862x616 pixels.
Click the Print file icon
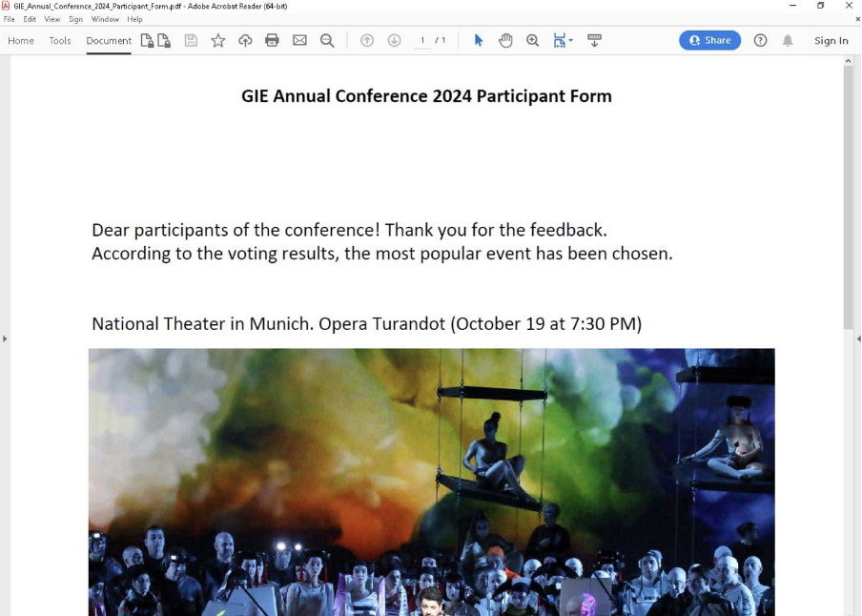click(272, 40)
